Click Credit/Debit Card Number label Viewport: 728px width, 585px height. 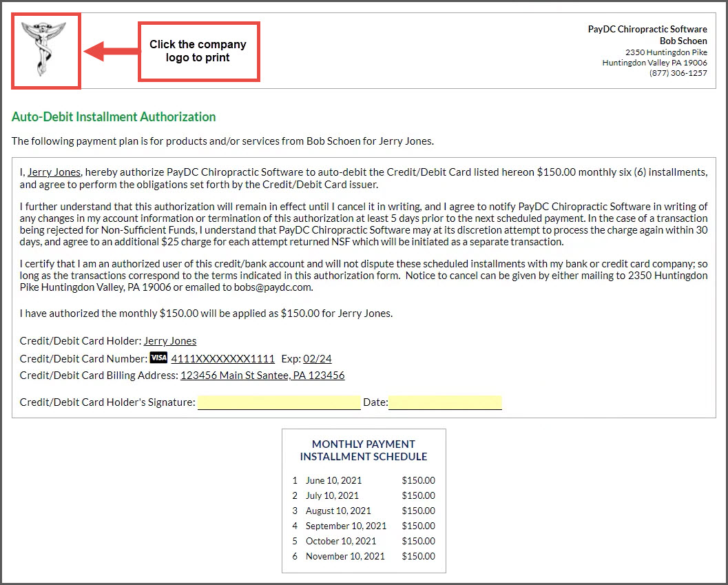click(83, 359)
